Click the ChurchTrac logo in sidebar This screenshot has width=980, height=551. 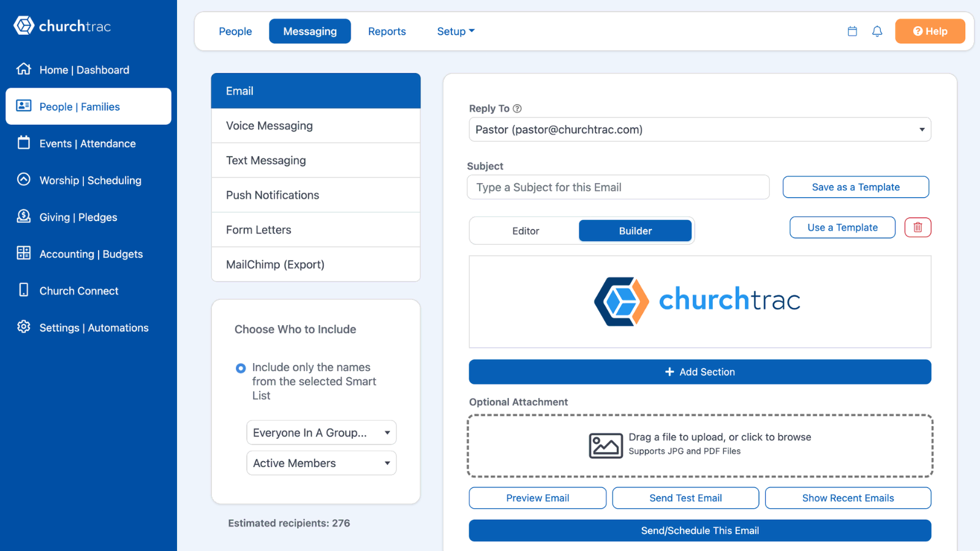click(x=62, y=26)
